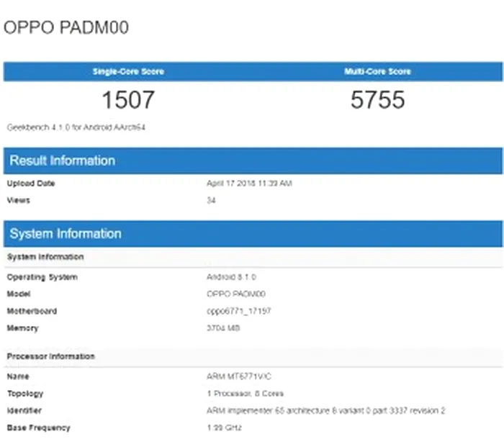Click the Upload Date label
Screen dimensions: 504x447
pyautogui.click(x=31, y=184)
